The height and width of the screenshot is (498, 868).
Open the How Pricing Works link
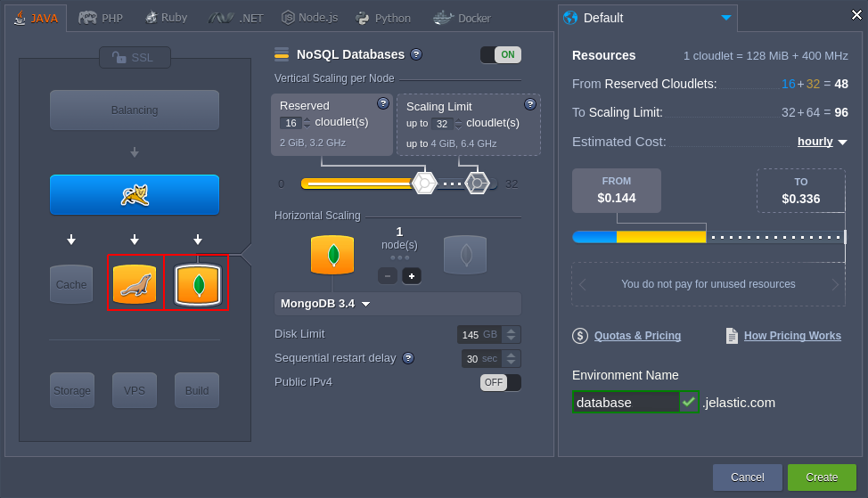(x=792, y=335)
